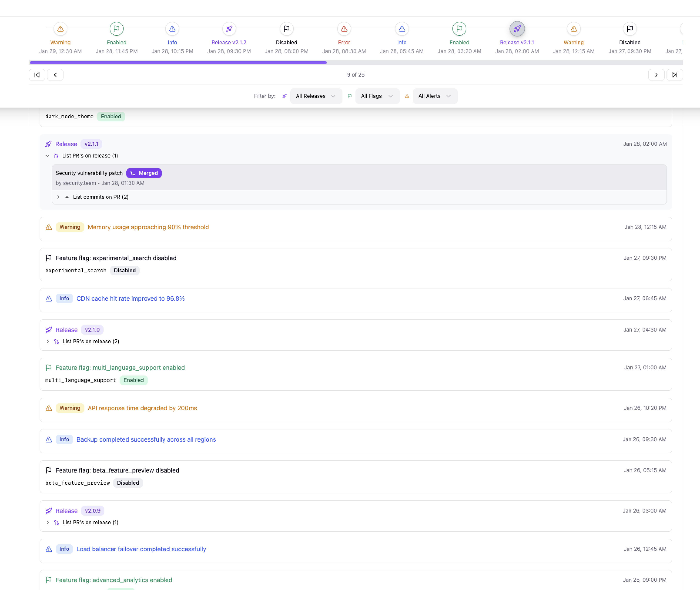Click the Memory usage approaching 90% threshold text

[148, 227]
